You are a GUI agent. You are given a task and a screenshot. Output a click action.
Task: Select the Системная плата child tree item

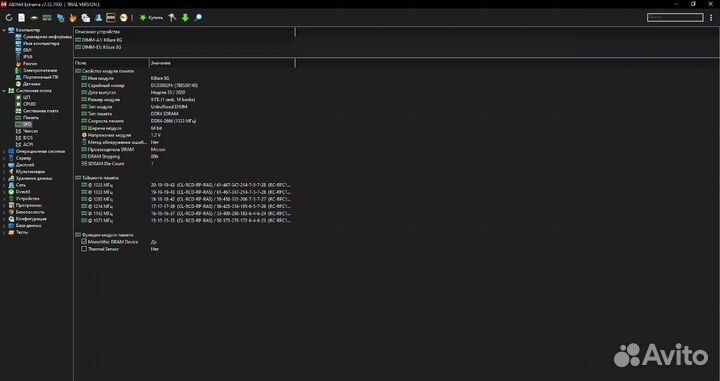[40, 111]
